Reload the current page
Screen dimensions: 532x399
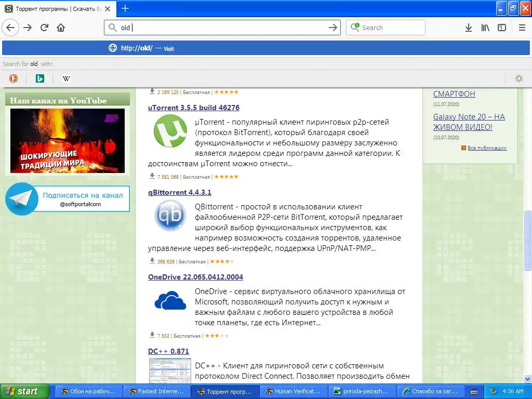(45, 28)
